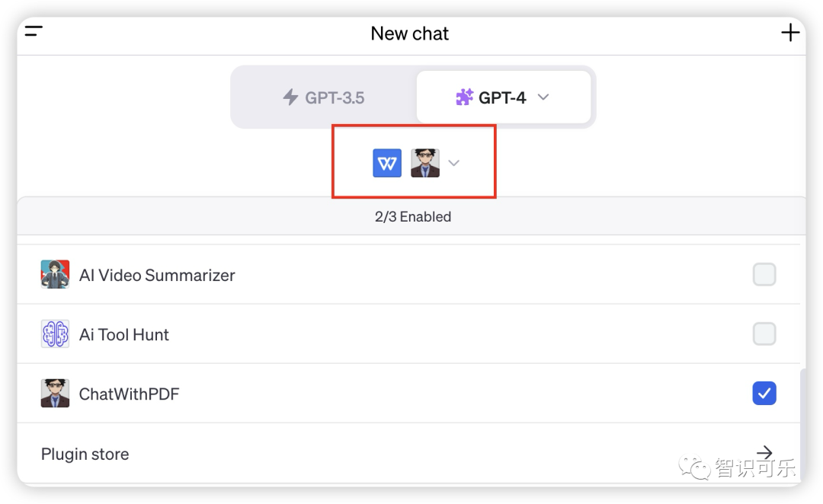Click the ChatWithPDF list icon
Image resolution: width=823 pixels, height=504 pixels.
pyautogui.click(x=55, y=394)
